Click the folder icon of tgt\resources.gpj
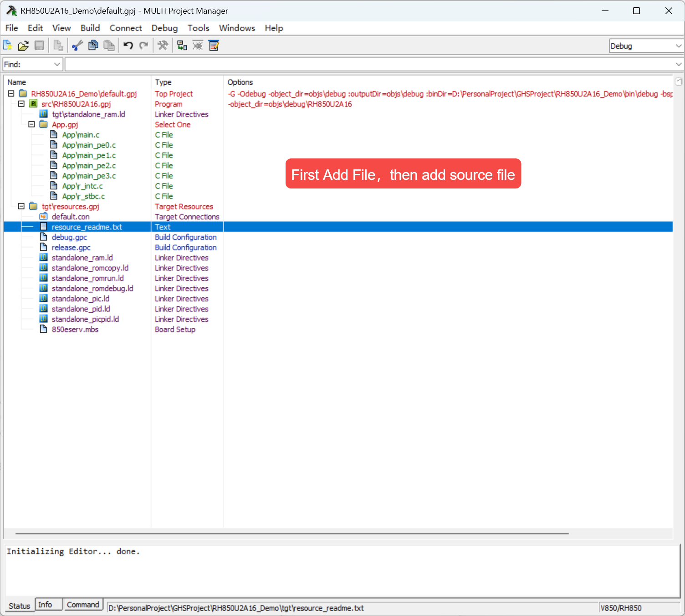 coord(33,206)
